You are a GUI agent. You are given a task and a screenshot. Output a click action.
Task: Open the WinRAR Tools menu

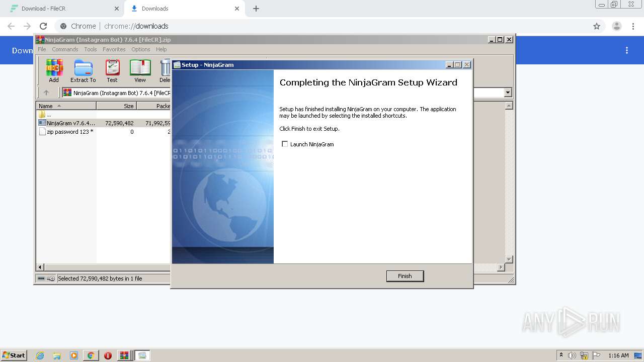click(x=91, y=49)
